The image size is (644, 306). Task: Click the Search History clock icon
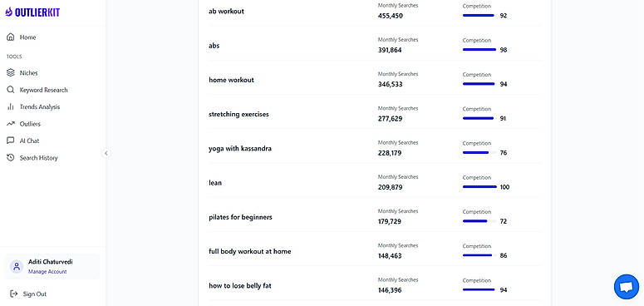(x=11, y=158)
